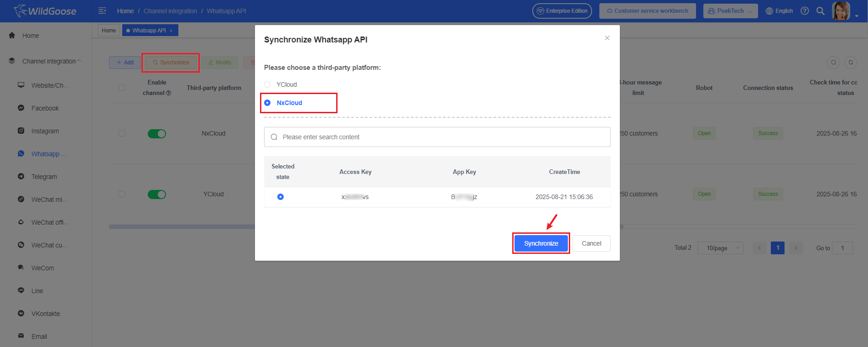Check the YCloud row checkbox
This screenshot has height=347, width=868.
[122, 194]
